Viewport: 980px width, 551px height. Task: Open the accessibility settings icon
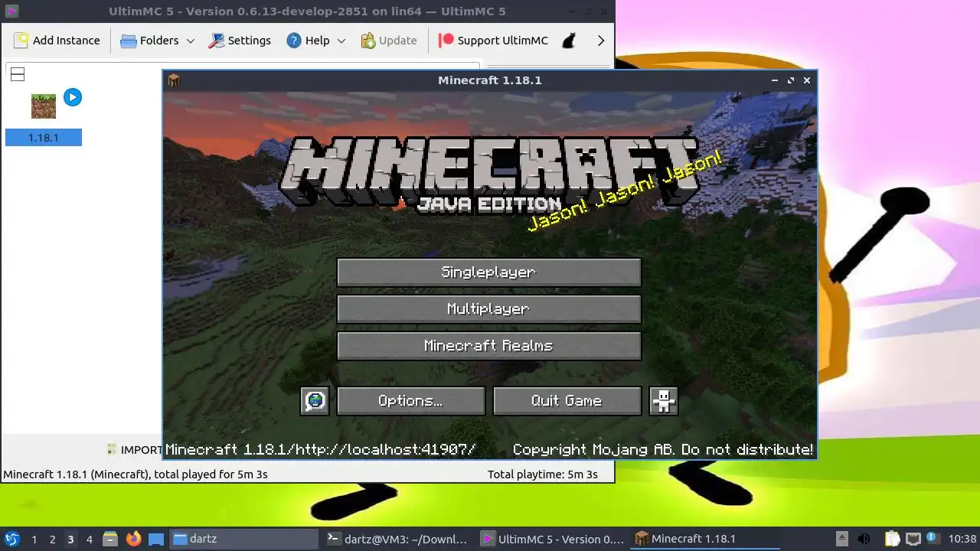click(x=664, y=401)
